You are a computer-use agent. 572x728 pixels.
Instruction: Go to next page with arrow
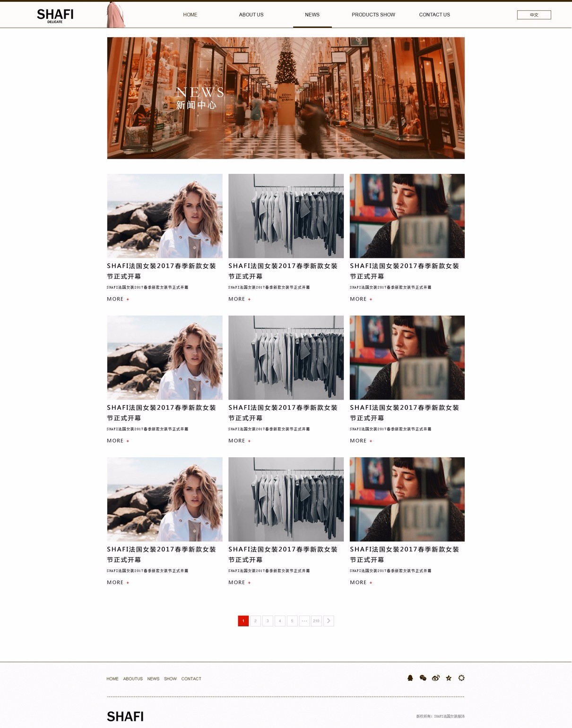329,621
